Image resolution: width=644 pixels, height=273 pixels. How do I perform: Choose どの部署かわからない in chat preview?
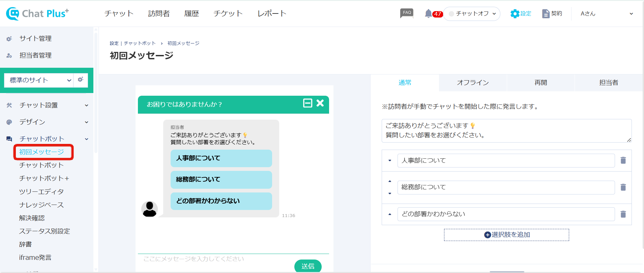point(221,201)
